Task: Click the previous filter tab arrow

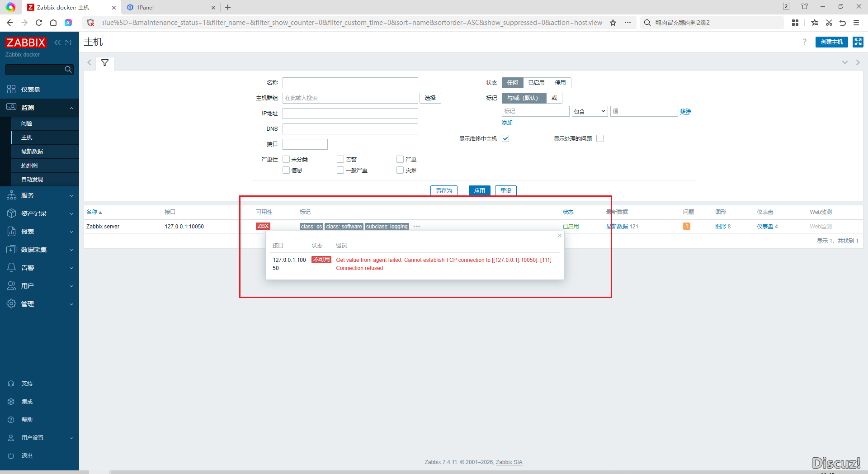Action: click(x=90, y=63)
